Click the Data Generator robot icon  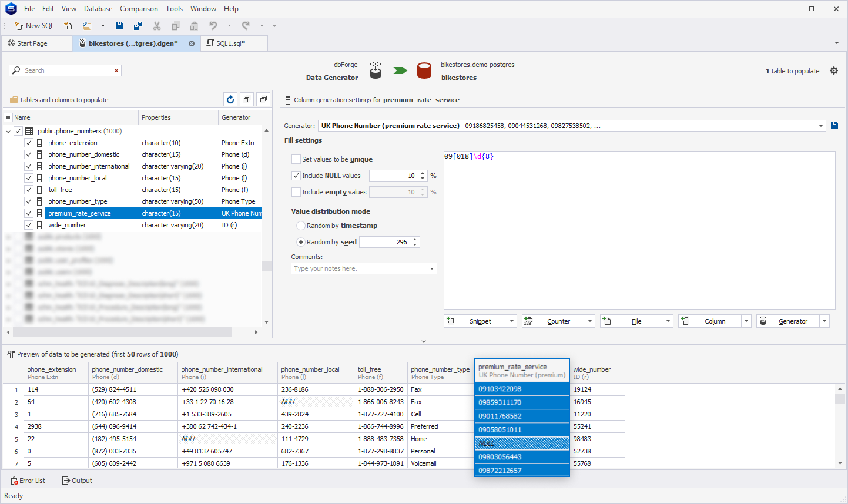coord(376,70)
